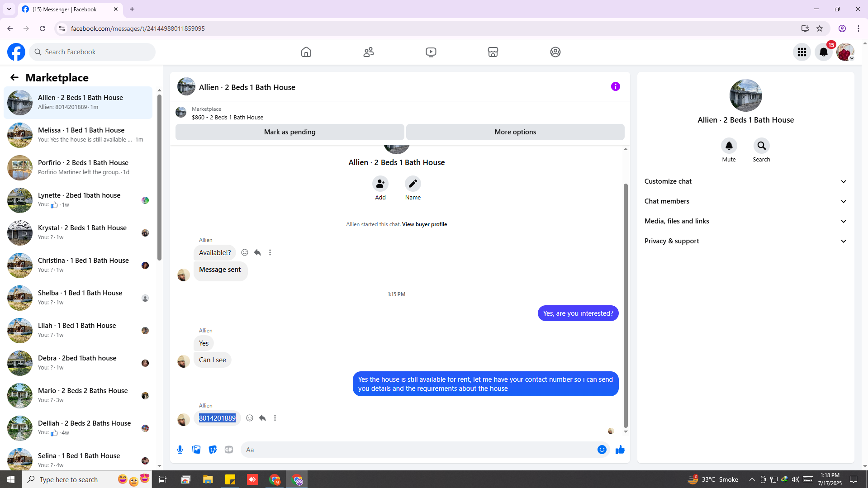Send a voice clip with microphone icon
The height and width of the screenshot is (488, 868).
(x=180, y=450)
